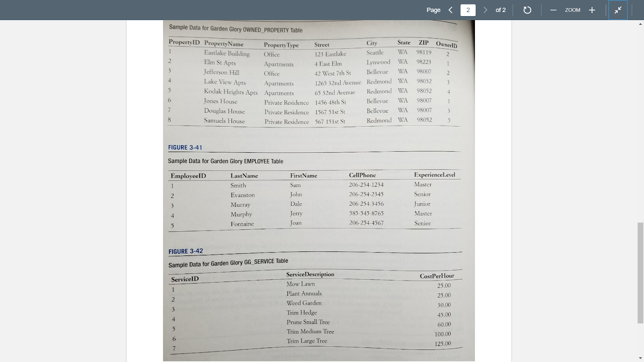Click the last name 'Evanston'
The width and height of the screenshot is (644, 362).
pos(243,195)
